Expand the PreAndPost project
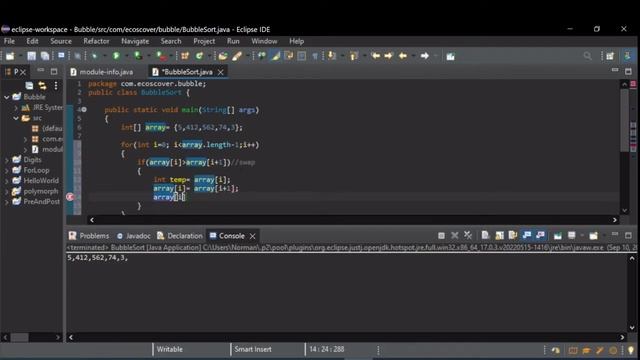 coord(7,202)
